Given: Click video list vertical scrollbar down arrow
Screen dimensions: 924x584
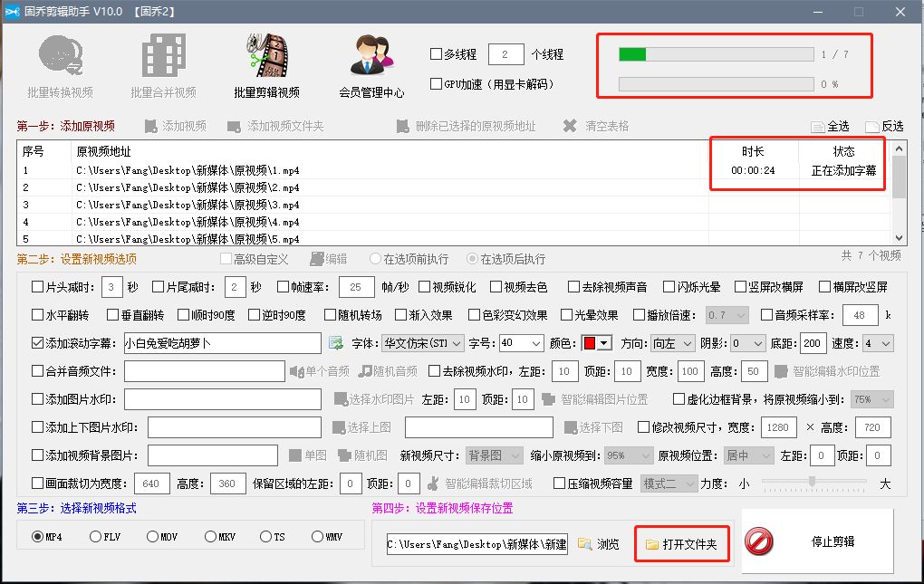Looking at the screenshot, I should click(x=899, y=238).
